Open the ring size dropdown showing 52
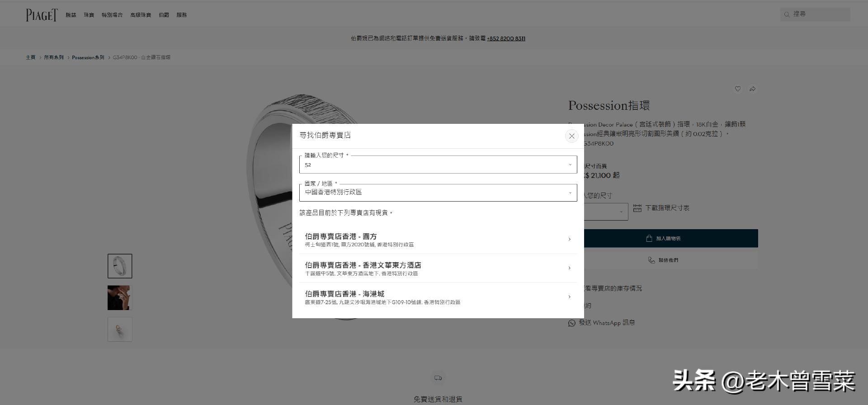This screenshot has width=868, height=405. [x=438, y=165]
